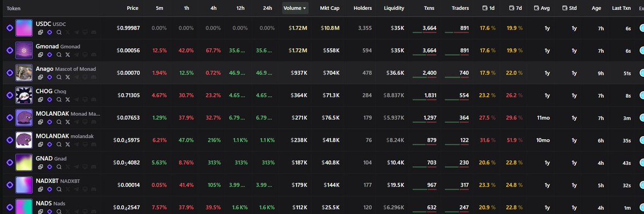Click the search magnifier under Gmonad

point(59,55)
